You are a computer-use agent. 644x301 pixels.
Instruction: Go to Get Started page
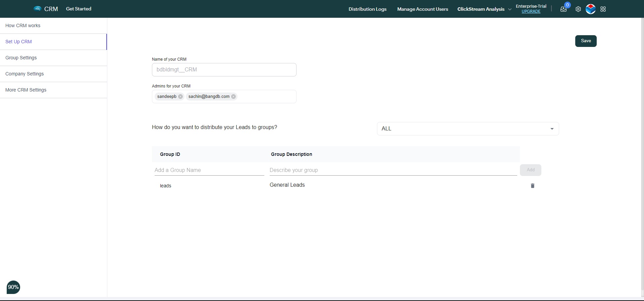point(78,9)
